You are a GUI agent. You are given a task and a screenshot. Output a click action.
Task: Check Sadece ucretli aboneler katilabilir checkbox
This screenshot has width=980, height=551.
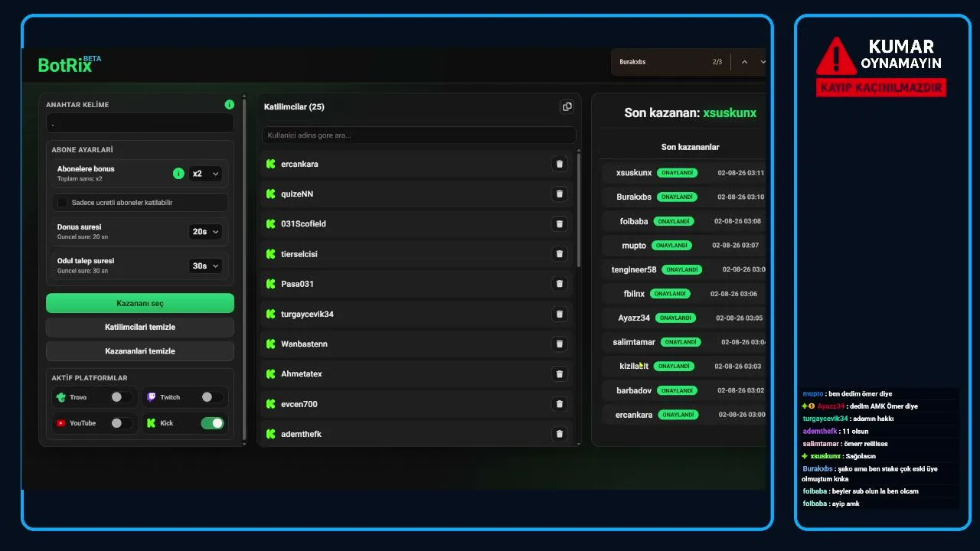pos(63,203)
